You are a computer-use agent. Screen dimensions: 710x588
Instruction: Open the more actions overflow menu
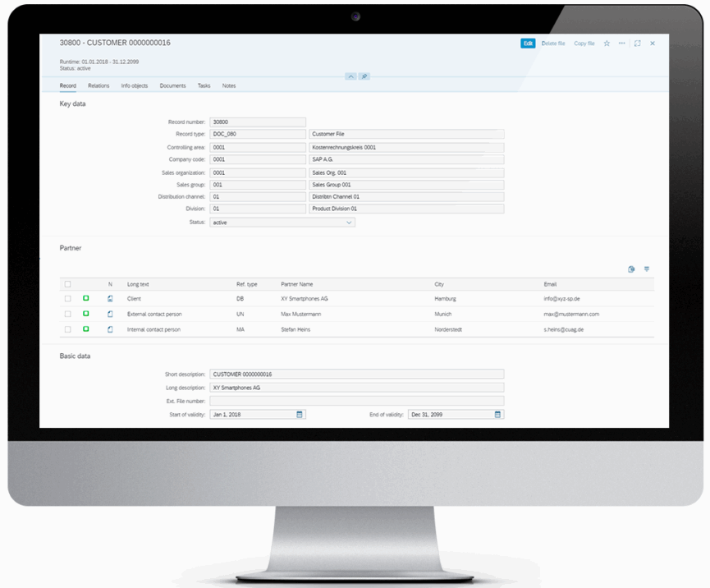(623, 43)
